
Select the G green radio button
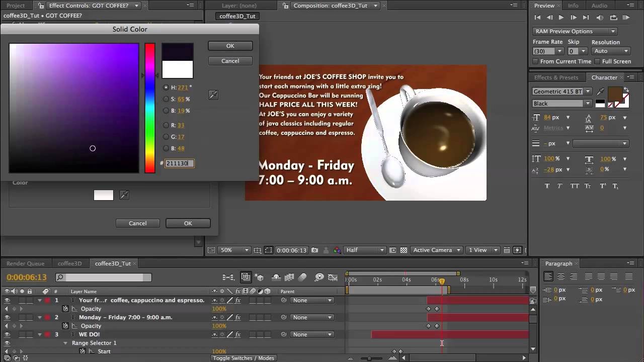pyautogui.click(x=166, y=137)
